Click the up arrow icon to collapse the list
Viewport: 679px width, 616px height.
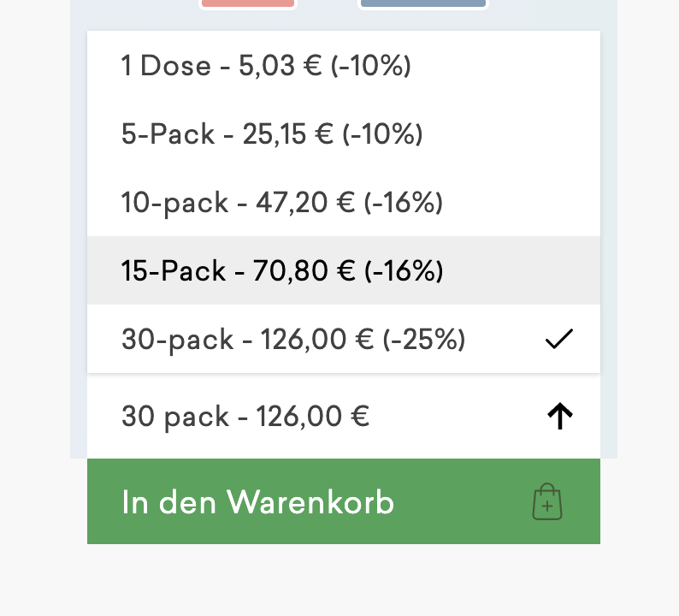tap(559, 417)
